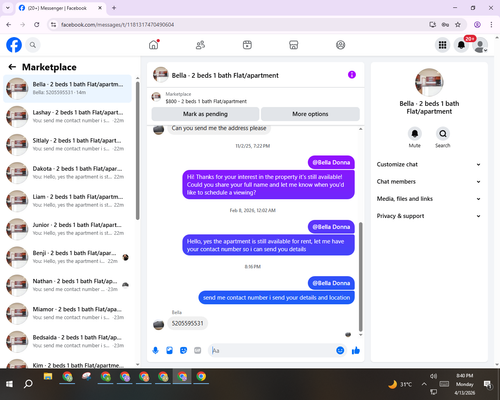The image size is (500, 400).
Task: Choose a sticker icon in composer
Action: click(x=183, y=350)
